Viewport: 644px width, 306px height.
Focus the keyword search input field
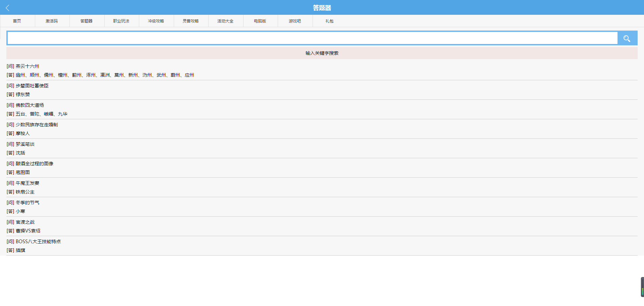click(312, 38)
